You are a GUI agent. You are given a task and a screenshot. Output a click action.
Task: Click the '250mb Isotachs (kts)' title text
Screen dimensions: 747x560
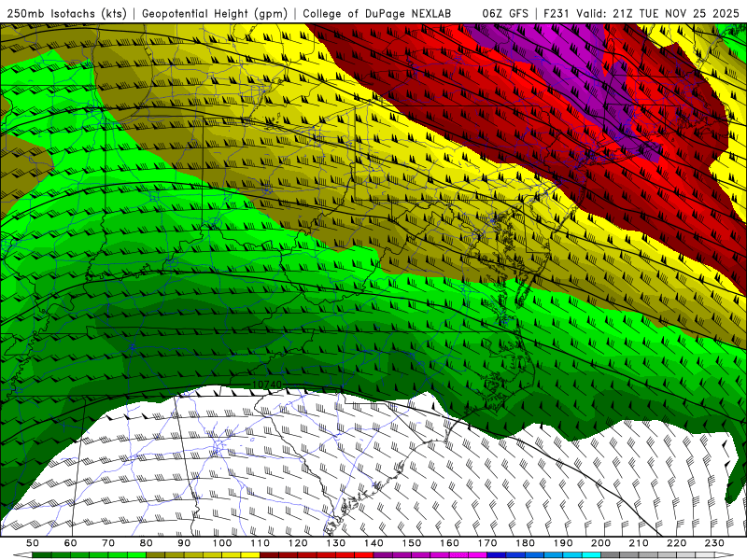click(66, 13)
